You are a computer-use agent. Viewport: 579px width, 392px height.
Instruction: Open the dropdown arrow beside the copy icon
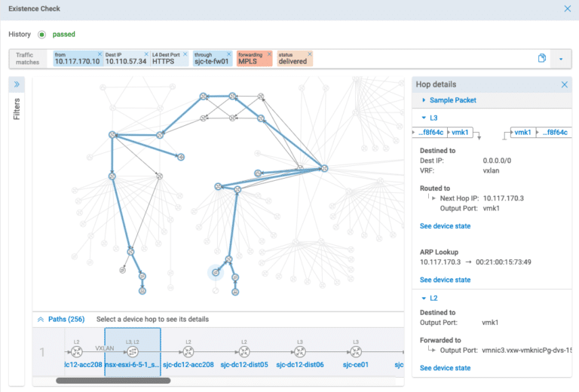point(561,59)
